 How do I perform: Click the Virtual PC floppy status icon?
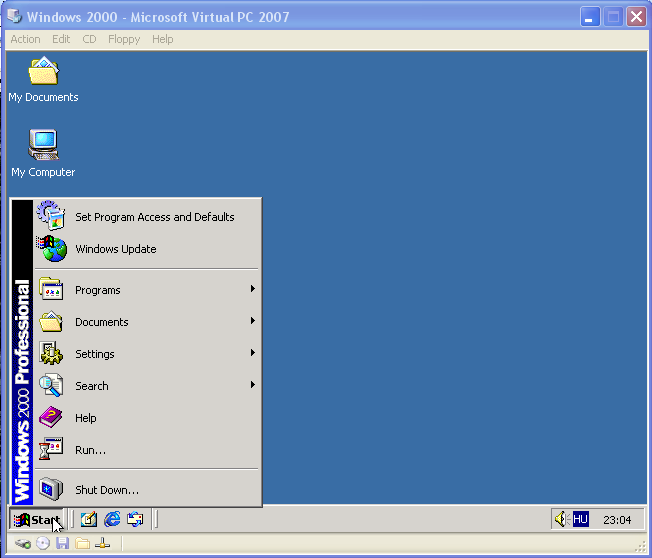pos(63,544)
